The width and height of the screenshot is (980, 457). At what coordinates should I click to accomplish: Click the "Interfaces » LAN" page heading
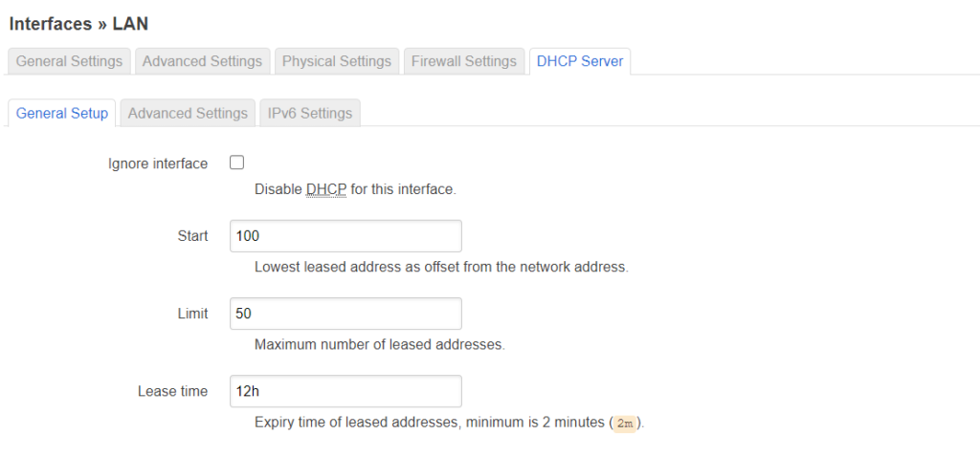click(x=78, y=23)
